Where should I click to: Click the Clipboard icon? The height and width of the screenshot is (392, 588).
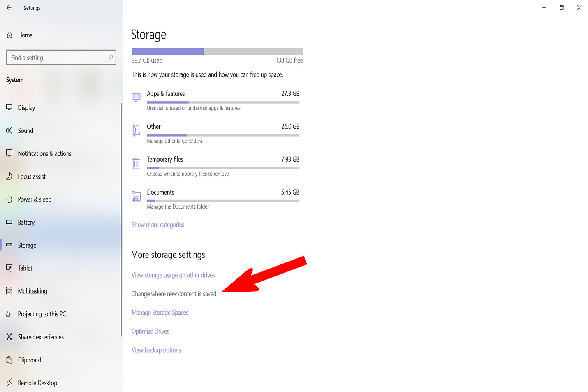(x=9, y=360)
